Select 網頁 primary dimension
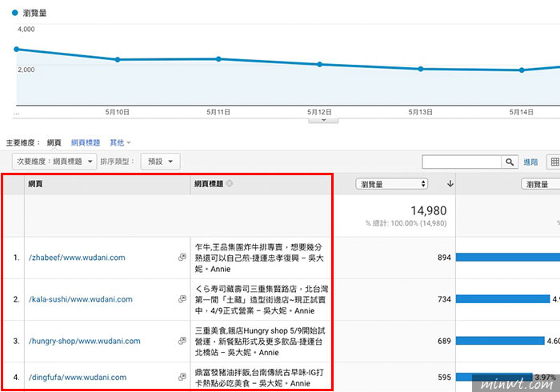Image resolution: width=560 pixels, height=392 pixels. tap(54, 142)
